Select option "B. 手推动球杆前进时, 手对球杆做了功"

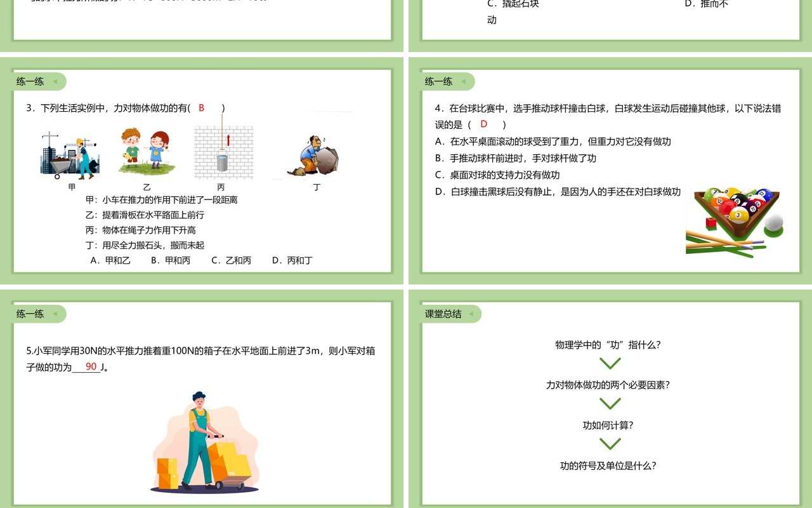point(516,158)
